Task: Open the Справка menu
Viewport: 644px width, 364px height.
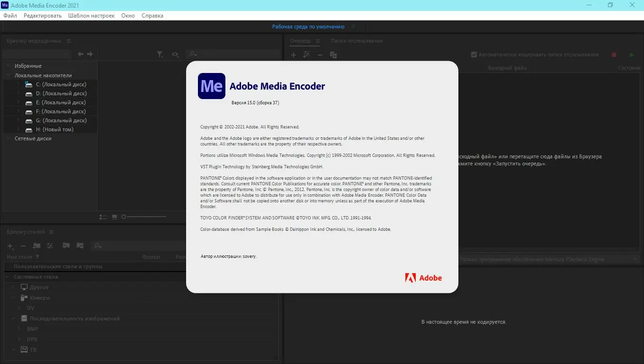Action: click(x=152, y=16)
